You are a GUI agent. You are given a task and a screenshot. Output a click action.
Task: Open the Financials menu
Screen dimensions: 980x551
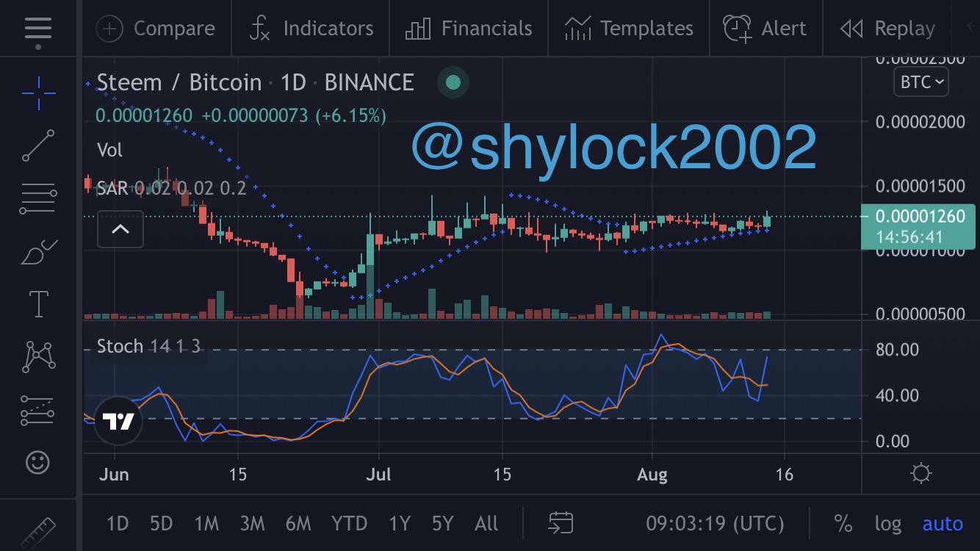tap(469, 29)
